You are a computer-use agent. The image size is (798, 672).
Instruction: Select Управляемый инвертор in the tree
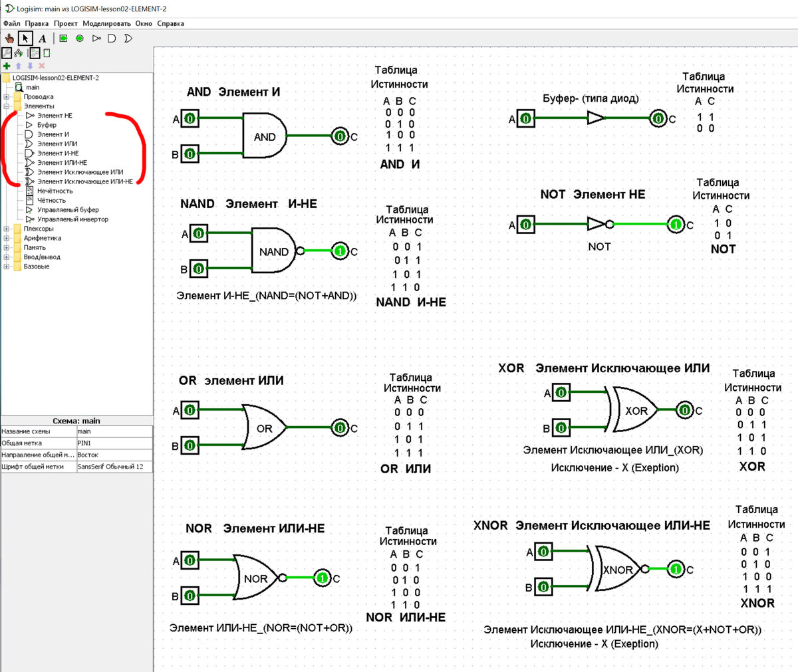[x=66, y=219]
